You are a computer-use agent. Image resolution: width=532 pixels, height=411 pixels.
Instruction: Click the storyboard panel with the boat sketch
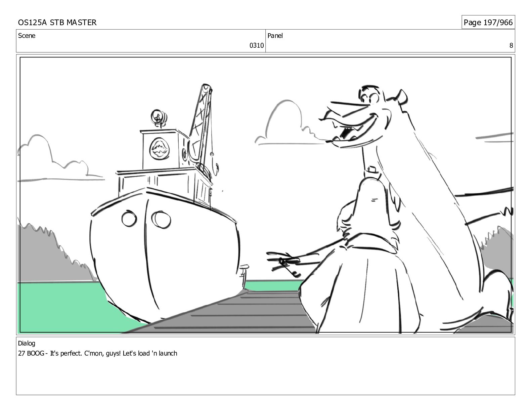pos(266,195)
